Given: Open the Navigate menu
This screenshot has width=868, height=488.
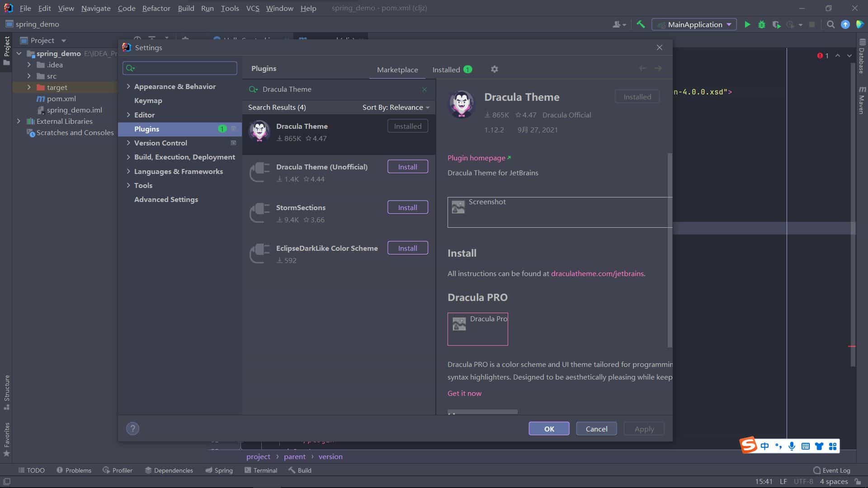Looking at the screenshot, I should [x=96, y=8].
